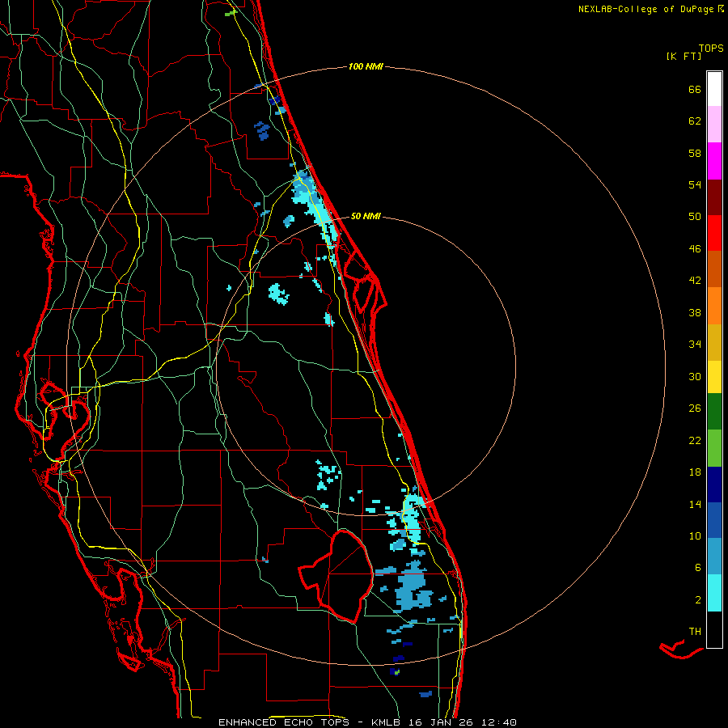Select the ENHANCED ECHO TOPS product title
This screenshot has width=728, height=728.
pyautogui.click(x=287, y=722)
